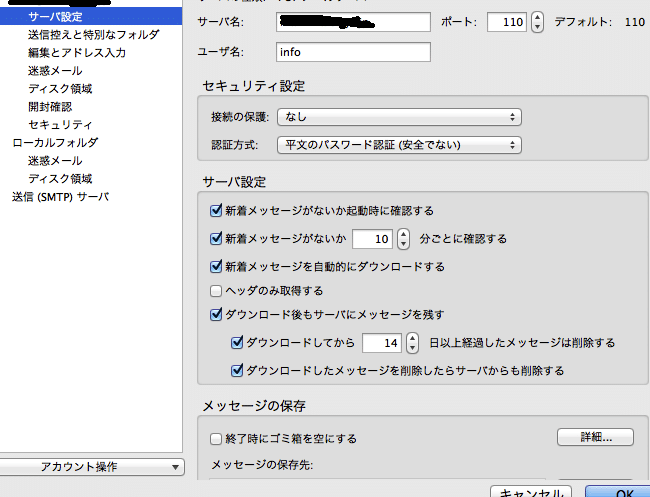Screen dimensions: 650x497
Task: Toggle ダウンロード後もサーバにメッセージを残す
Action: click(x=216, y=314)
